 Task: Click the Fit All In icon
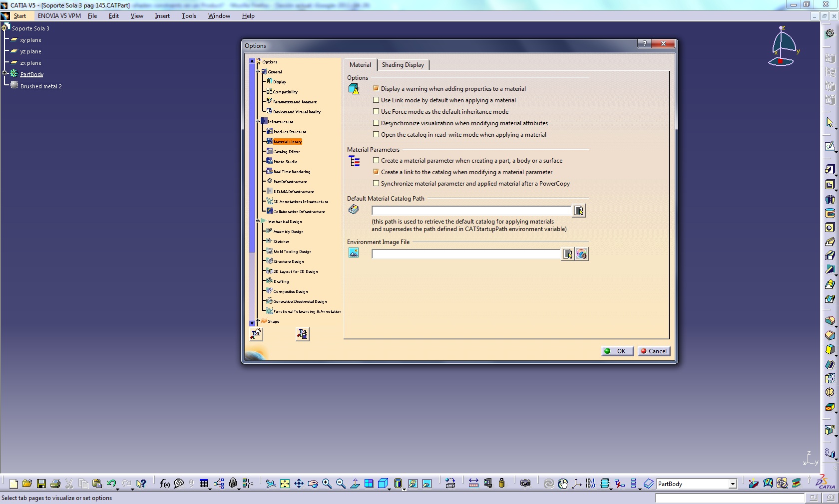(x=285, y=484)
